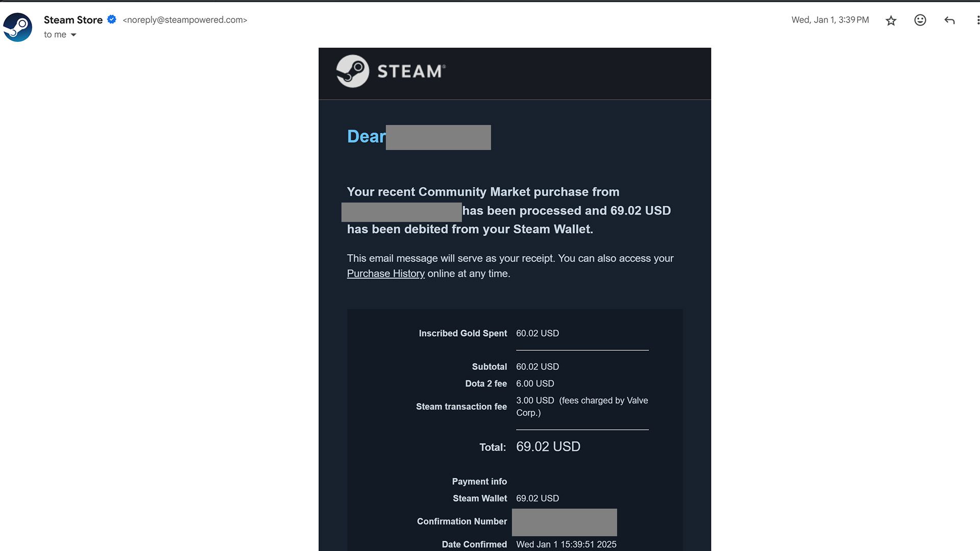This screenshot has width=980, height=551.
Task: Click the Steam Store sender name
Action: [x=73, y=20]
